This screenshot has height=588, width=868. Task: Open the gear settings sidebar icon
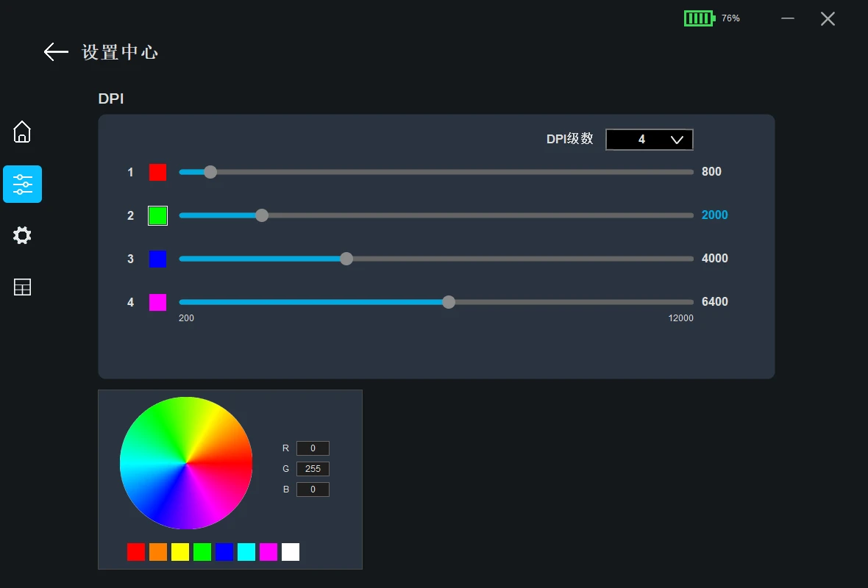pos(22,236)
